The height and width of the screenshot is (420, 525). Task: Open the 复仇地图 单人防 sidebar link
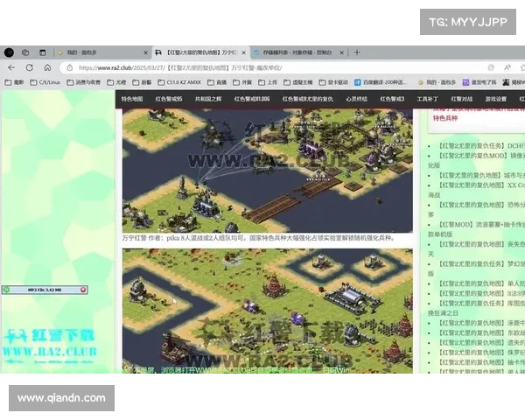(479, 283)
